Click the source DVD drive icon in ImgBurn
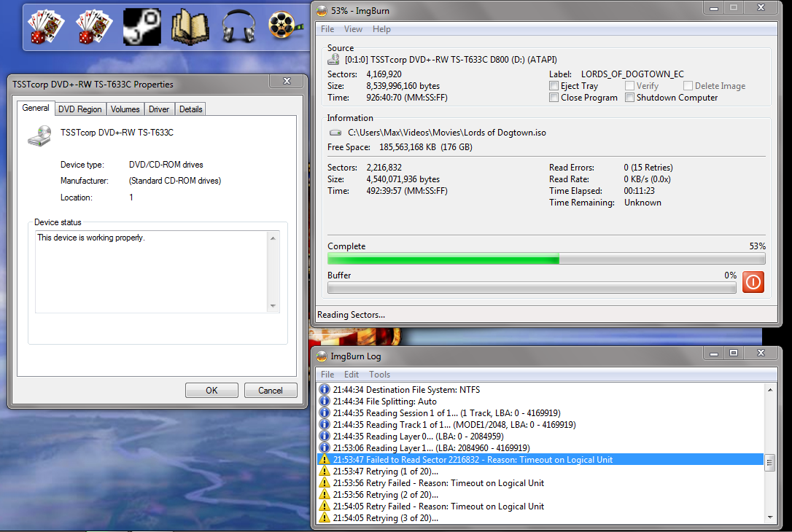The image size is (792, 532). coord(333,60)
